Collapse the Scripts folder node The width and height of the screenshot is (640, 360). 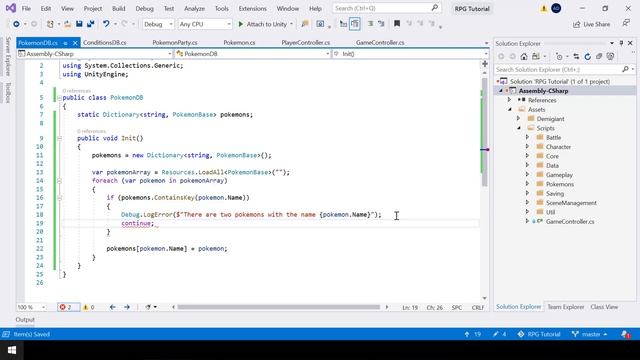(519, 128)
